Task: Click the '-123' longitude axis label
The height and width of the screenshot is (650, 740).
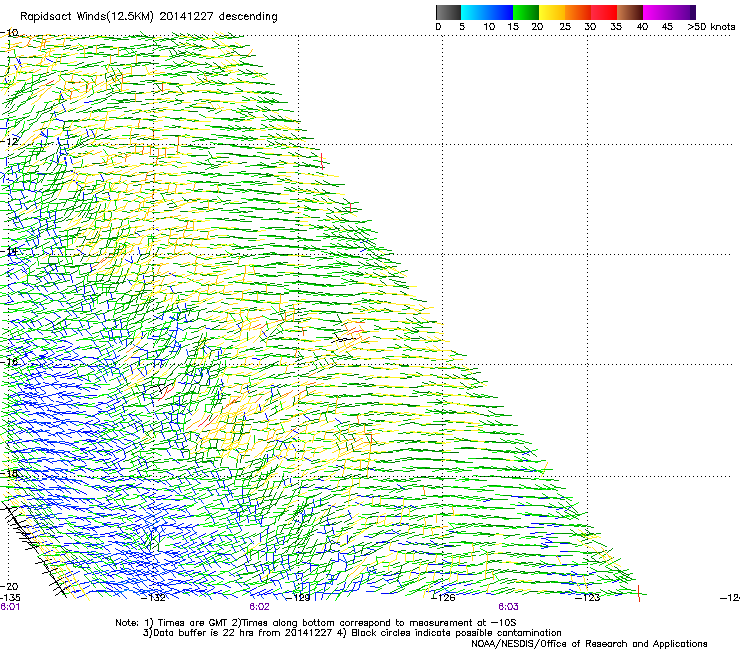Action: coord(588,598)
